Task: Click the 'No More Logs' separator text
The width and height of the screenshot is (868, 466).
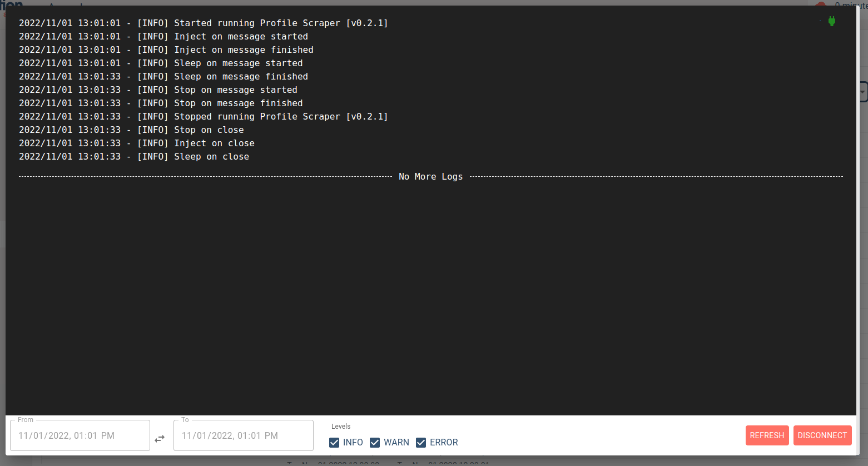Action: tap(430, 177)
